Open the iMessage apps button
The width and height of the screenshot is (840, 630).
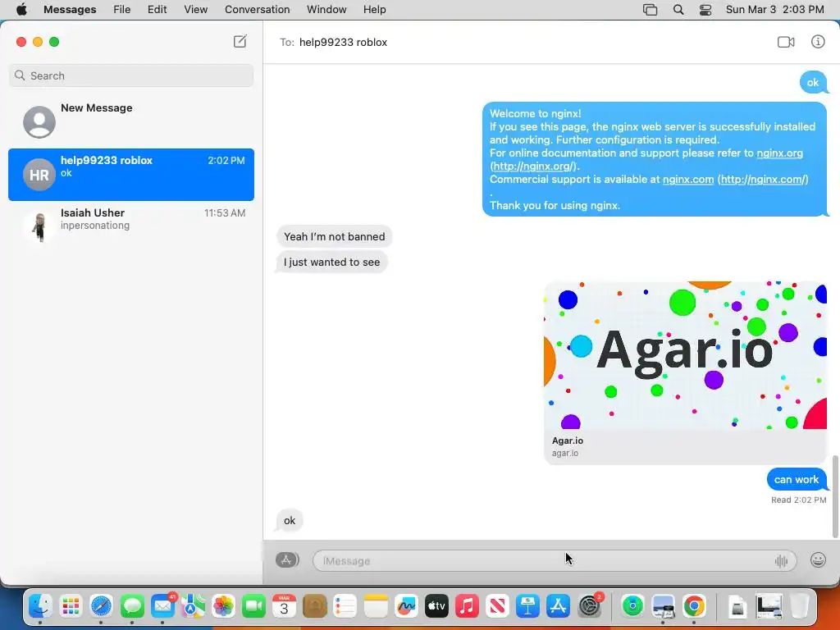pos(287,559)
